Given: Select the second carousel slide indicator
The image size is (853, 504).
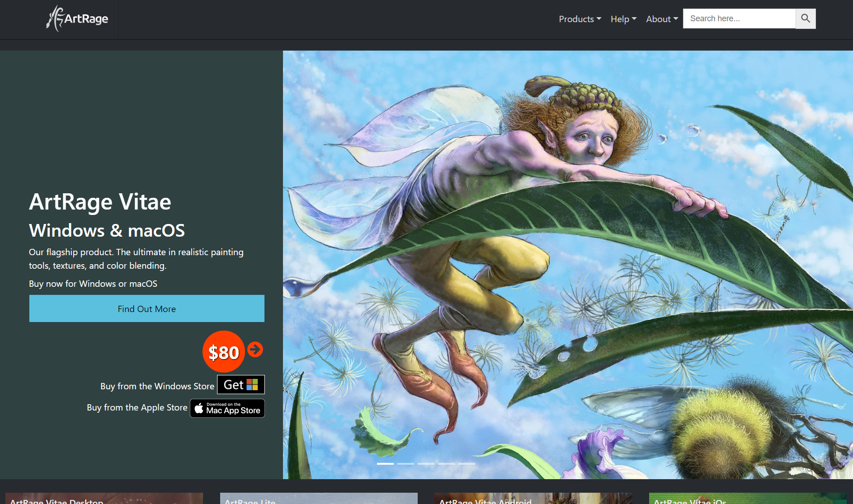Looking at the screenshot, I should [405, 464].
